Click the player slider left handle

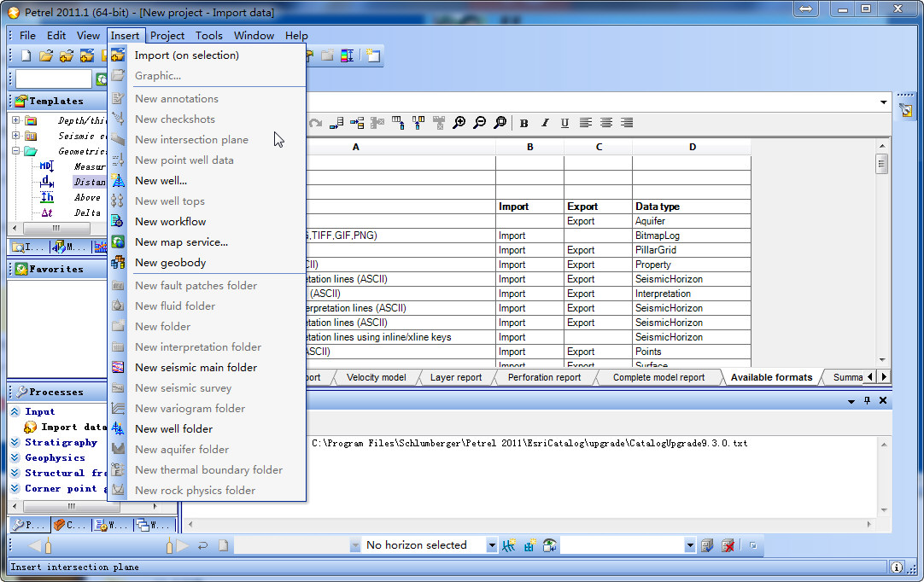[49, 545]
